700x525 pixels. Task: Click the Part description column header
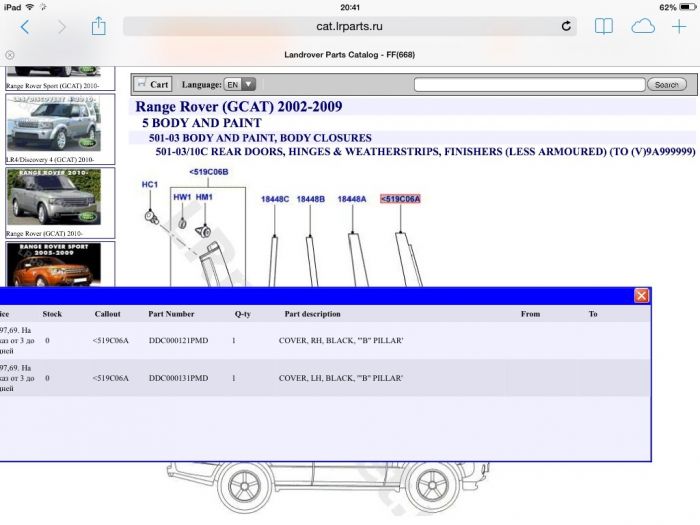pos(312,314)
